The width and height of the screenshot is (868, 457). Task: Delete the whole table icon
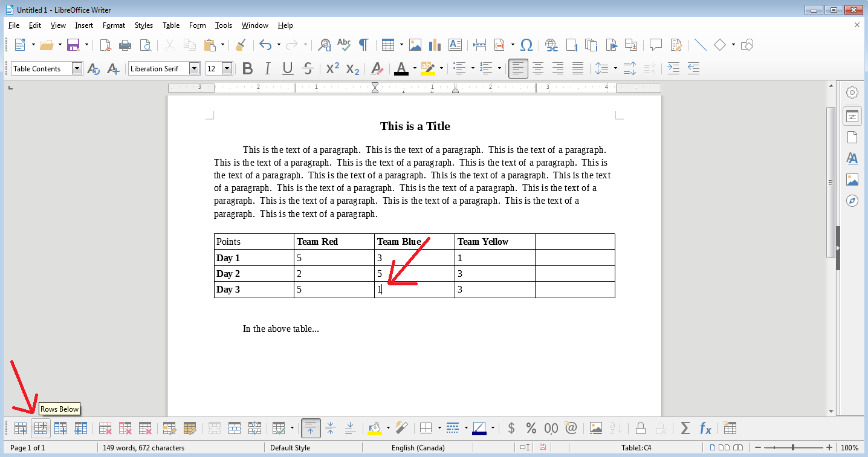coord(145,429)
